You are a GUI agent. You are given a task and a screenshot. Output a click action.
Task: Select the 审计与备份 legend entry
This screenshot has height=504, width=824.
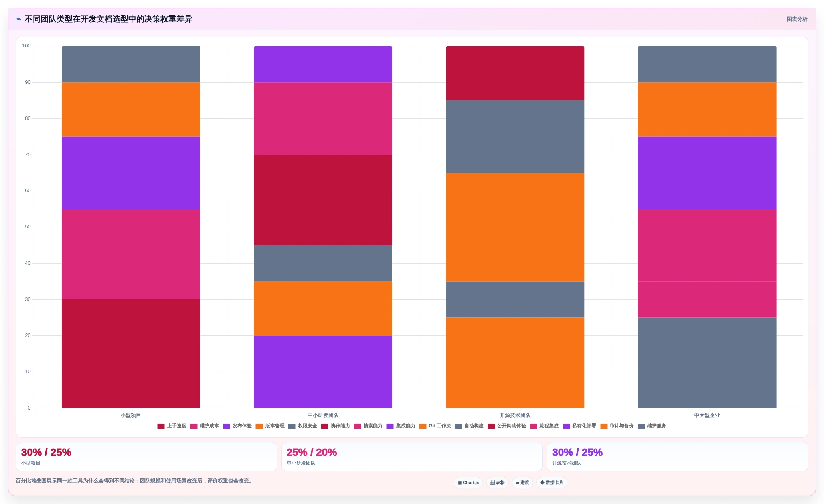617,426
